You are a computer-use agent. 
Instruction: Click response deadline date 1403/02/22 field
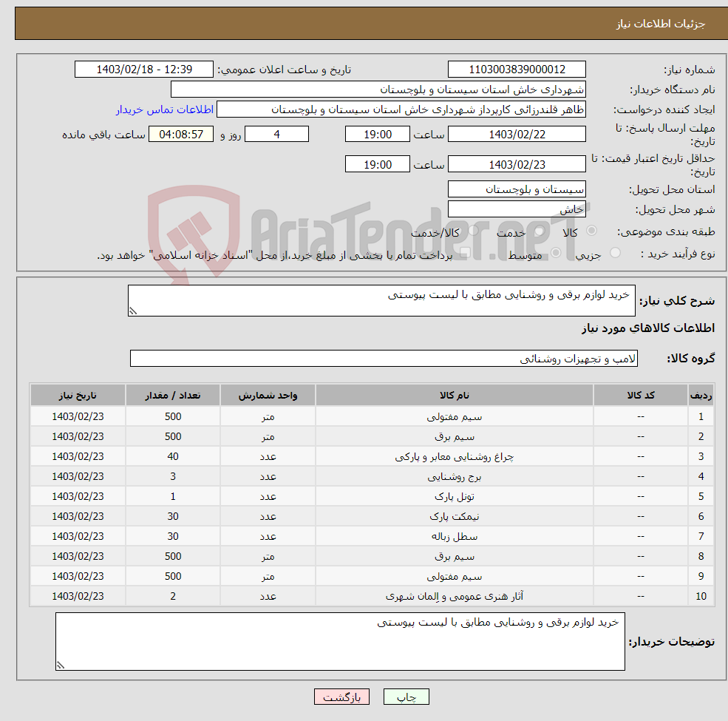click(517, 135)
